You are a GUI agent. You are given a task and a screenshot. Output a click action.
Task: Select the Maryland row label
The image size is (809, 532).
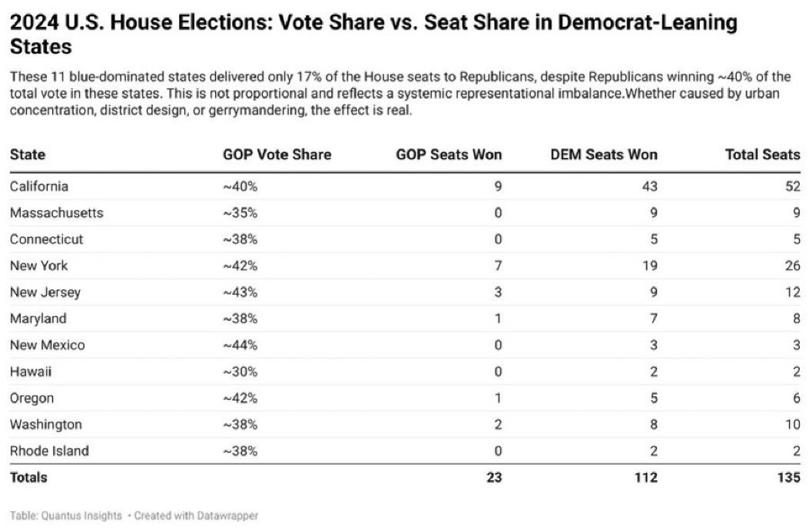[x=38, y=318]
